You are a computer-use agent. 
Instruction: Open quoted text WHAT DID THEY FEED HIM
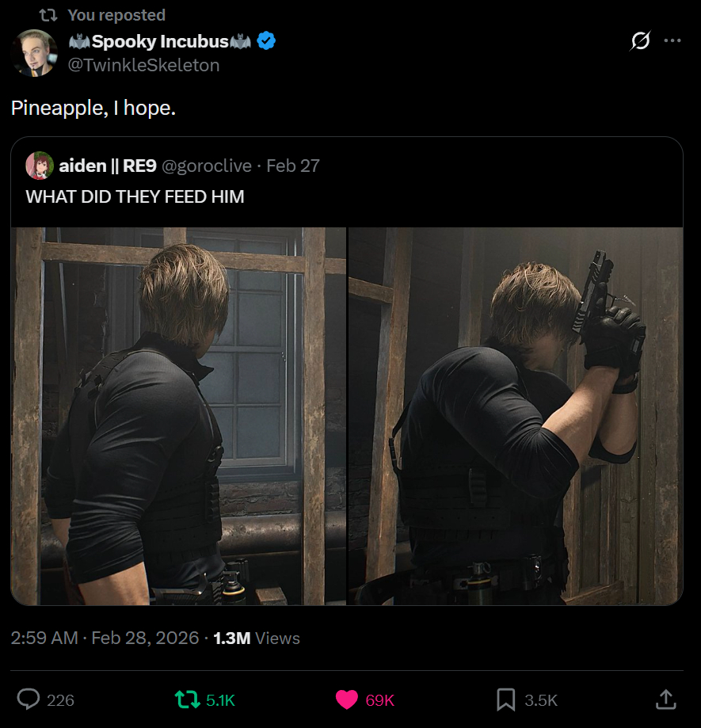click(x=135, y=197)
